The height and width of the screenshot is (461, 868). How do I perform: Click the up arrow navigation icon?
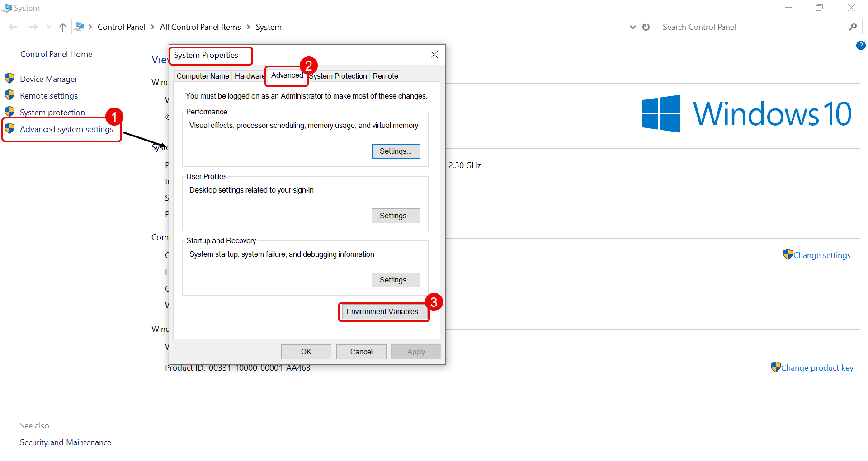(x=63, y=27)
